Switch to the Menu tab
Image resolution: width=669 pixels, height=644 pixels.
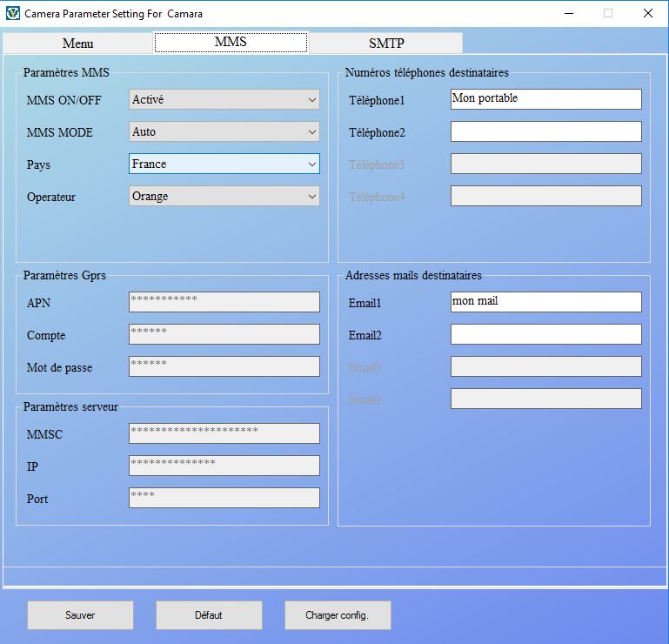77,44
